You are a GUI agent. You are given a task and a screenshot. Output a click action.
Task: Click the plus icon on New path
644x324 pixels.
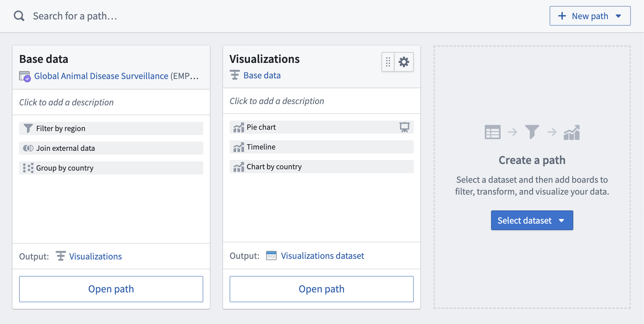click(562, 16)
